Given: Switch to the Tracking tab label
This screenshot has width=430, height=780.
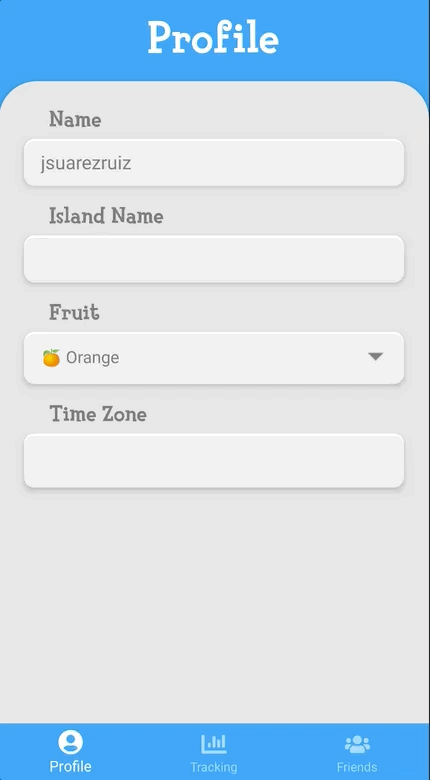Looking at the screenshot, I should tap(214, 767).
